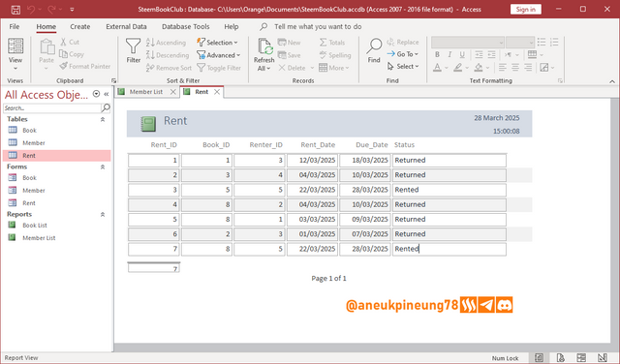Click the View icon in Views group

coord(15,46)
